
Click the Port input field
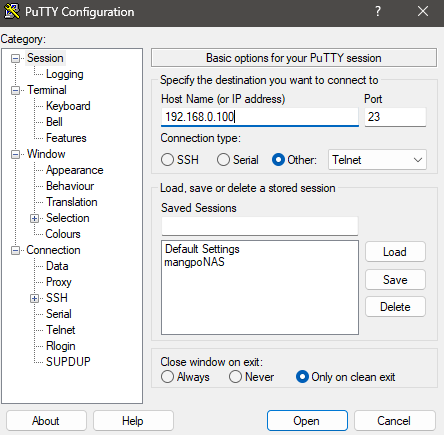click(395, 117)
